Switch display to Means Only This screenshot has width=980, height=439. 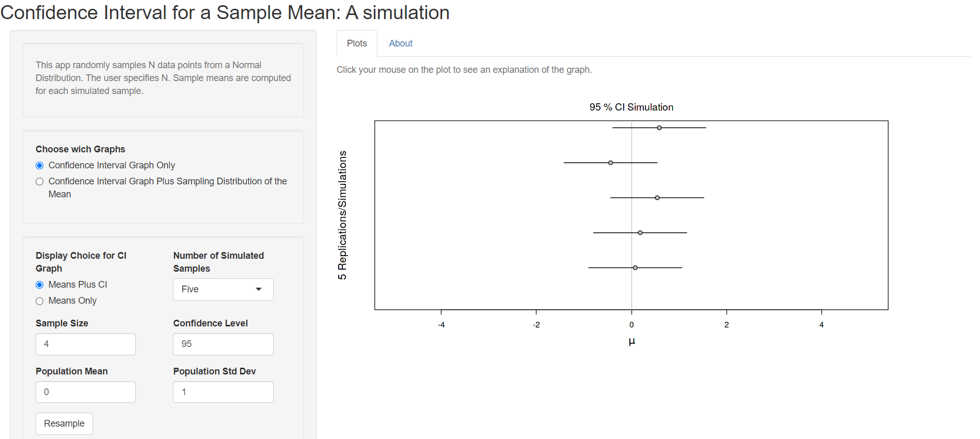[x=40, y=301]
